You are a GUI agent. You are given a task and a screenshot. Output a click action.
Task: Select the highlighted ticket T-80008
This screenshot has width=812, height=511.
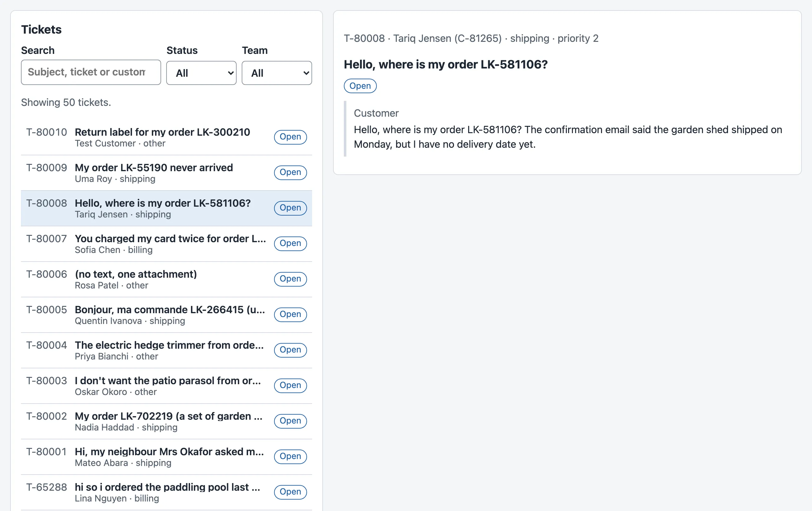(166, 208)
